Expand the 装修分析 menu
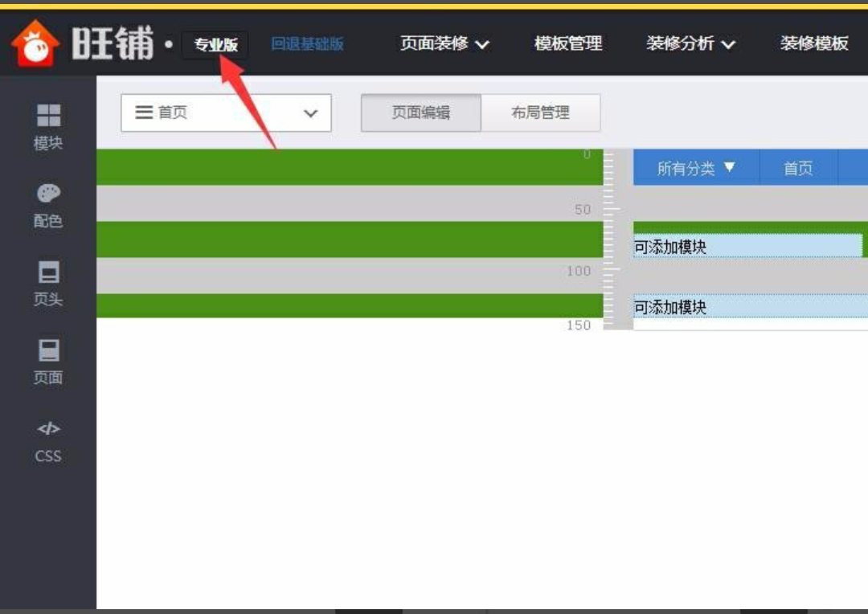The image size is (868, 614). click(690, 43)
